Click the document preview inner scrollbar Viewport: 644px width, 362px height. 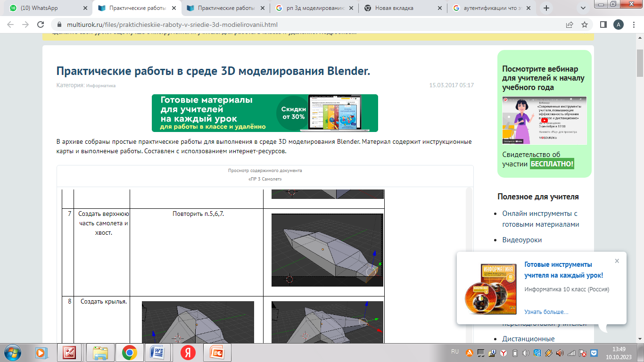click(x=469, y=265)
